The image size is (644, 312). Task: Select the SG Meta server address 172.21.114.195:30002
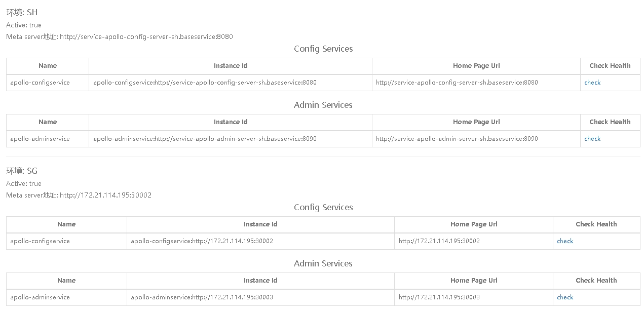coord(105,195)
